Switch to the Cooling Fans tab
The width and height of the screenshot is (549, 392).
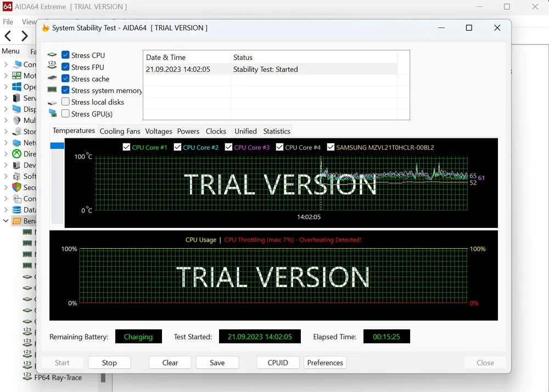pos(120,131)
